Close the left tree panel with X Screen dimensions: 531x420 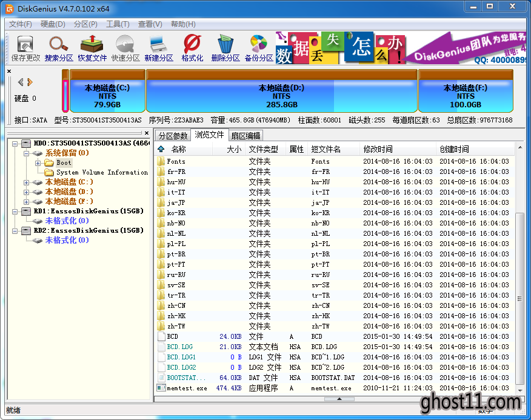pos(147,133)
